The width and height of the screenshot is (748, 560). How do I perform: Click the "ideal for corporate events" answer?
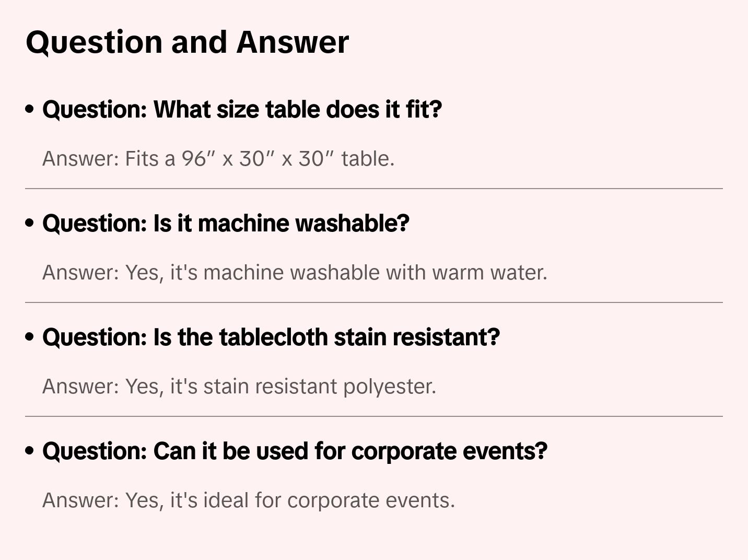click(249, 500)
